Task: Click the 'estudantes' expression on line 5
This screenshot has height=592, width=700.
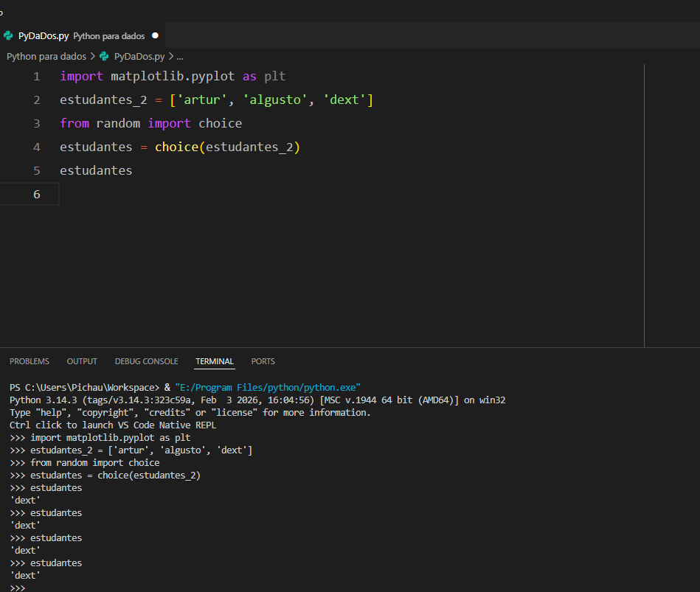Action: pyautogui.click(x=96, y=170)
